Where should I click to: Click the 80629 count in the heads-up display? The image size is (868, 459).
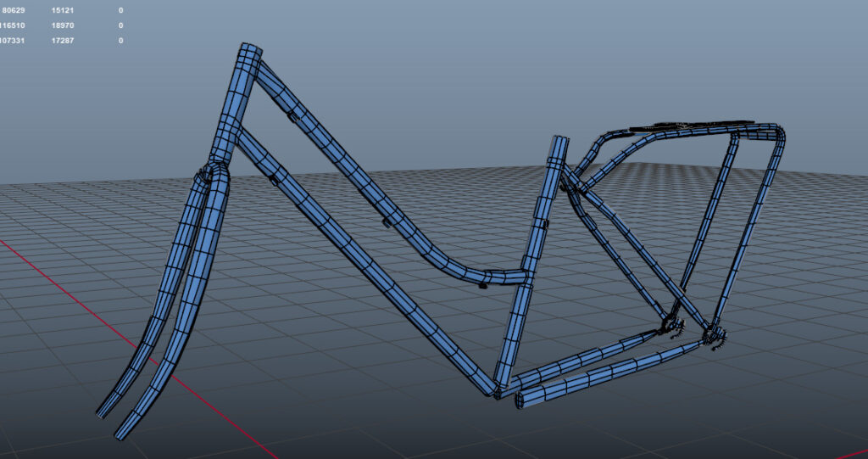[x=14, y=10]
